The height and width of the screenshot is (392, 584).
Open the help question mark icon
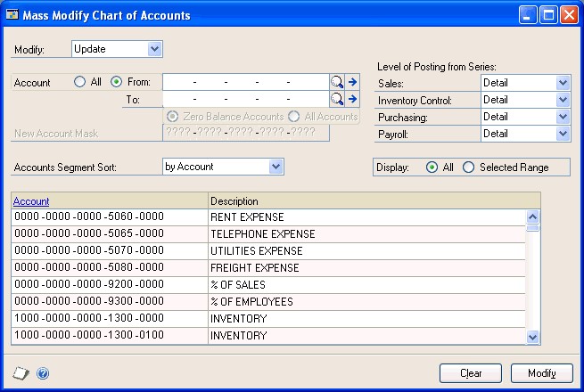tap(43, 373)
